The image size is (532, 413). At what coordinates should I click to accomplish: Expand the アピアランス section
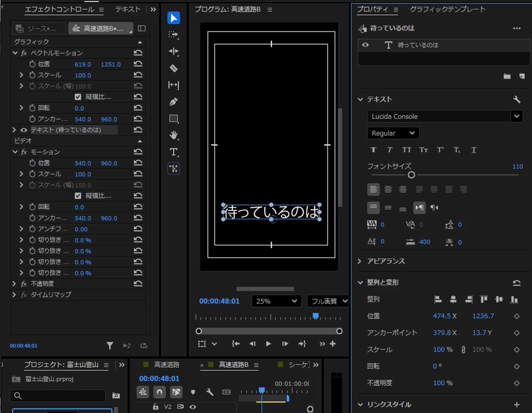coord(360,261)
